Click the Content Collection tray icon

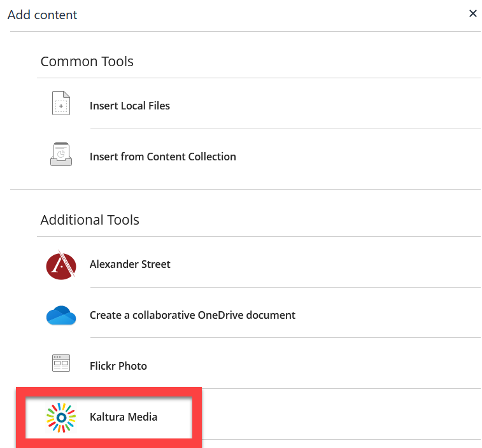click(61, 154)
